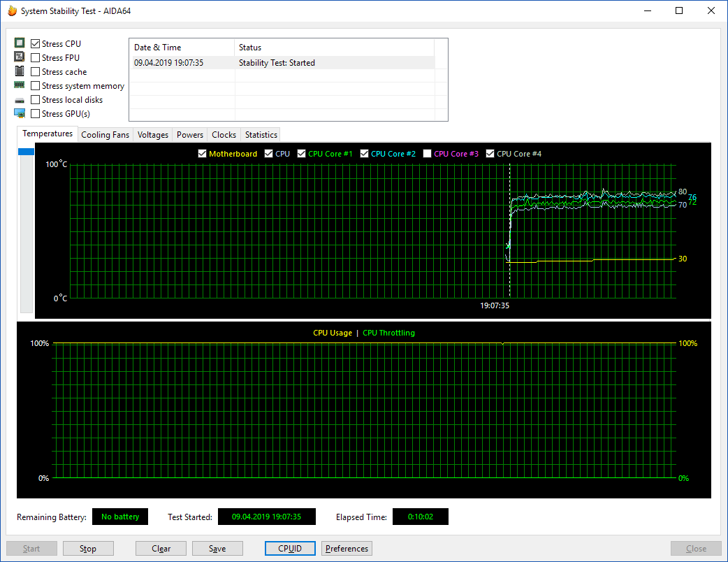
Task: Uncheck CPU Core #2 graph checkbox
Action: coord(364,154)
